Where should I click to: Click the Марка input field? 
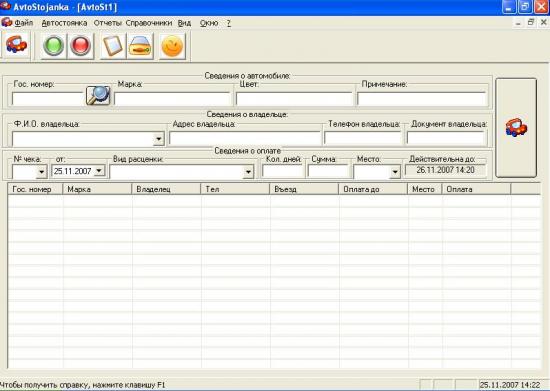coord(172,99)
